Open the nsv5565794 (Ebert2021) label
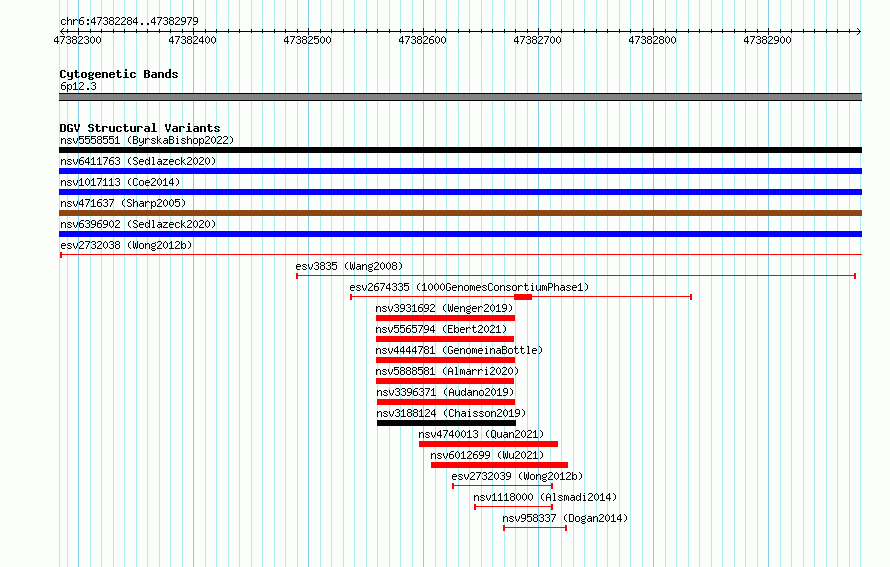 tap(441, 329)
